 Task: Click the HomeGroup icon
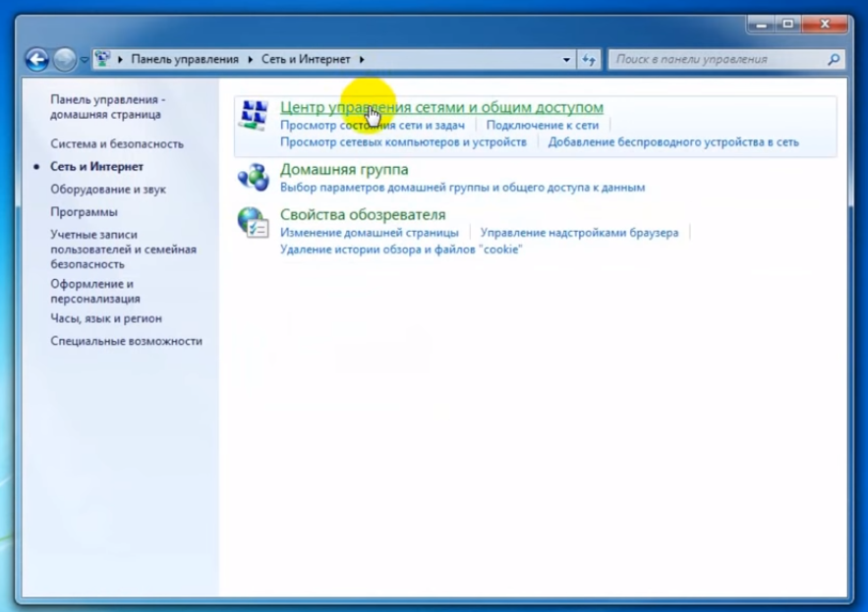click(254, 177)
